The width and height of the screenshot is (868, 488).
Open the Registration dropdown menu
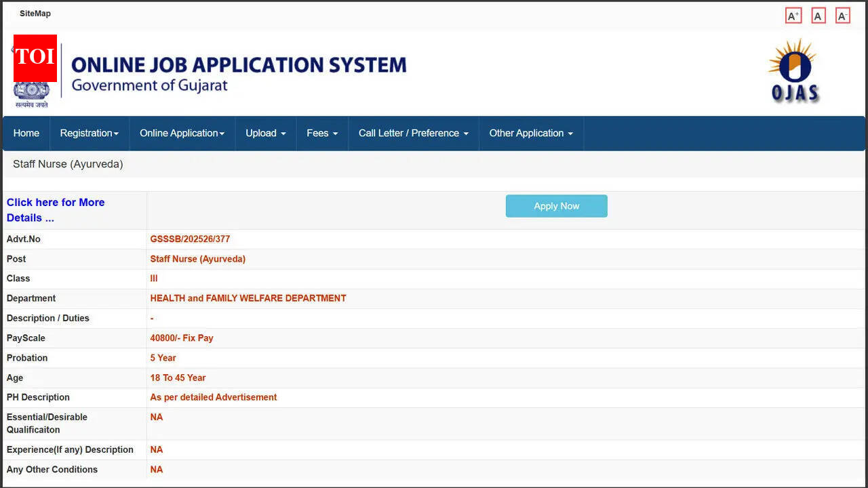(89, 133)
